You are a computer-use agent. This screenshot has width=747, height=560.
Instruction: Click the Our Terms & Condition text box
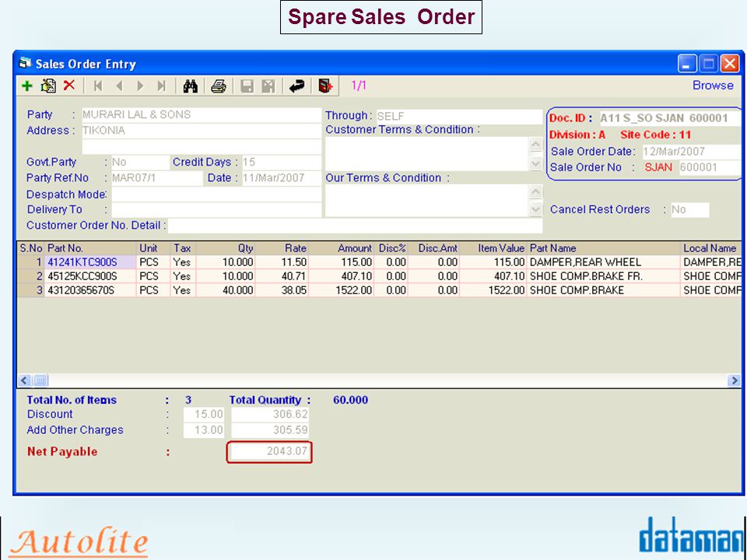427,201
